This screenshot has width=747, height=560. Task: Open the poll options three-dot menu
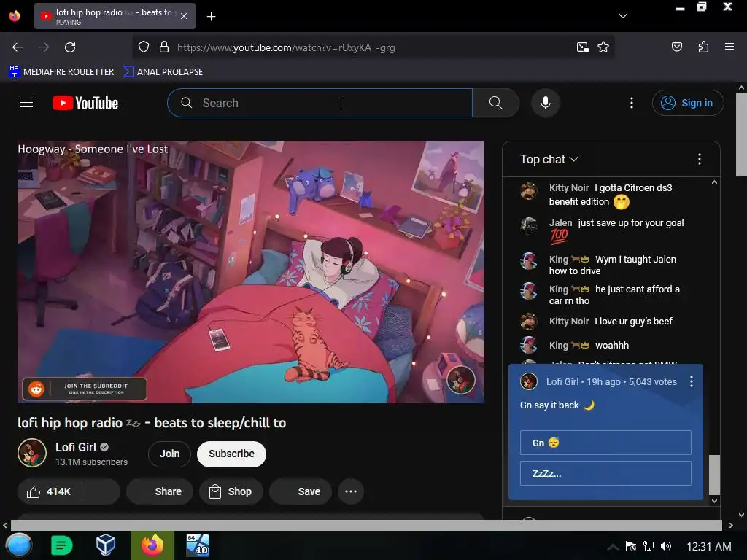[x=692, y=381]
